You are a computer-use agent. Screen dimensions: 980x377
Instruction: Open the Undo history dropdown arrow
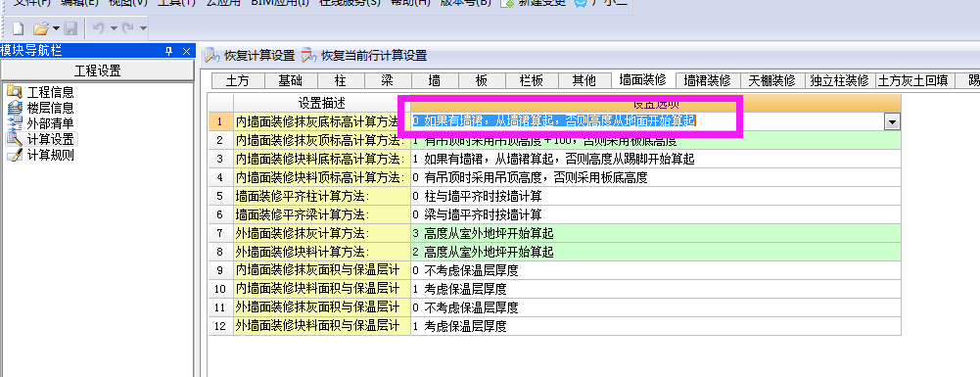tap(114, 28)
